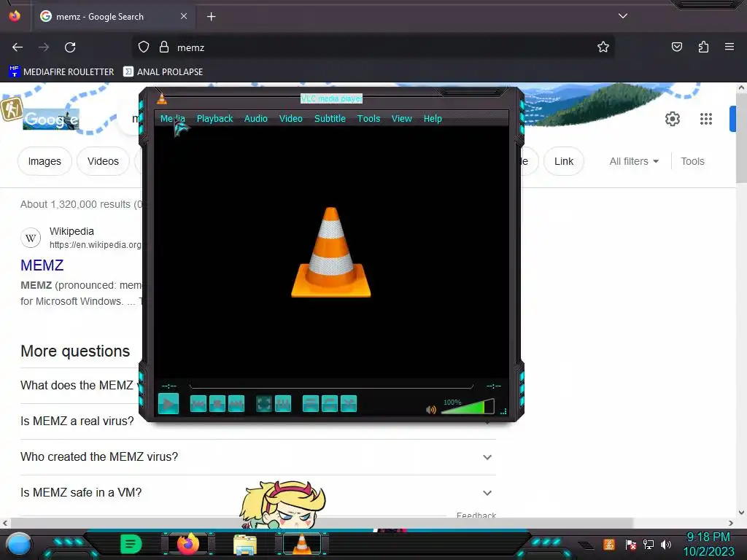Open the green notes app in taskbar

point(131,544)
